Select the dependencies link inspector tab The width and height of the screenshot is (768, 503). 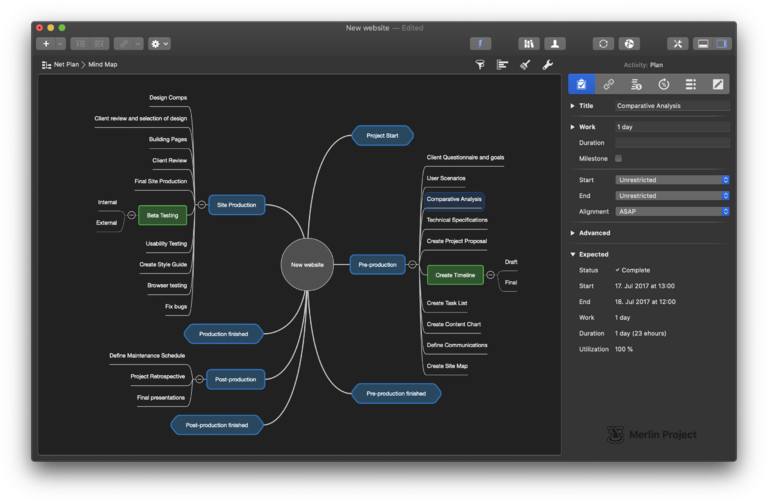click(608, 84)
